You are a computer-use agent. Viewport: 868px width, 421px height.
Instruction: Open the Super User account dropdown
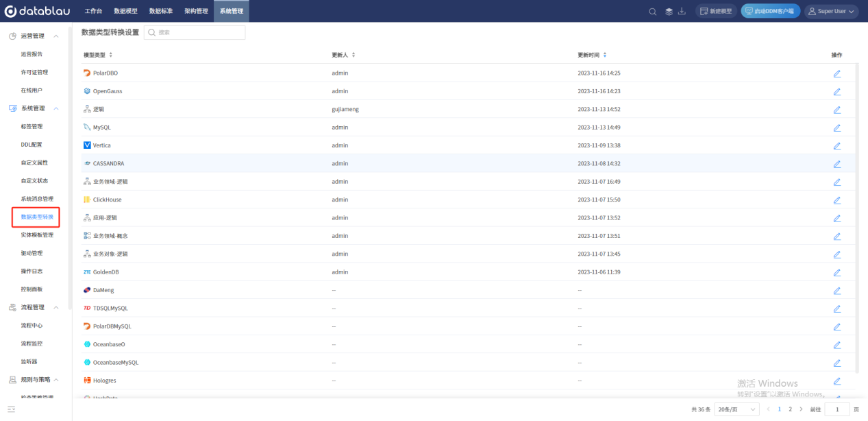coord(831,11)
